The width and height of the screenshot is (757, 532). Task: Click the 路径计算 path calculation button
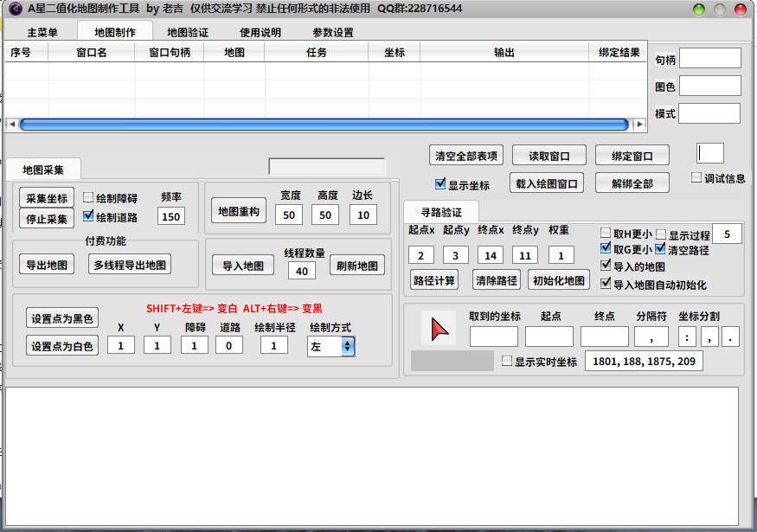pyautogui.click(x=435, y=279)
